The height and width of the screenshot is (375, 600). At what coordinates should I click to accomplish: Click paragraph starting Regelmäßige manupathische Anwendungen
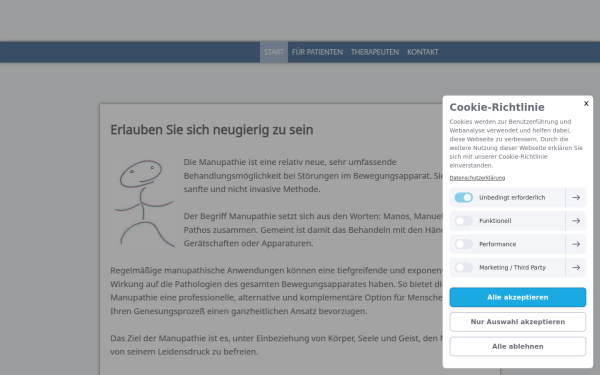276,291
